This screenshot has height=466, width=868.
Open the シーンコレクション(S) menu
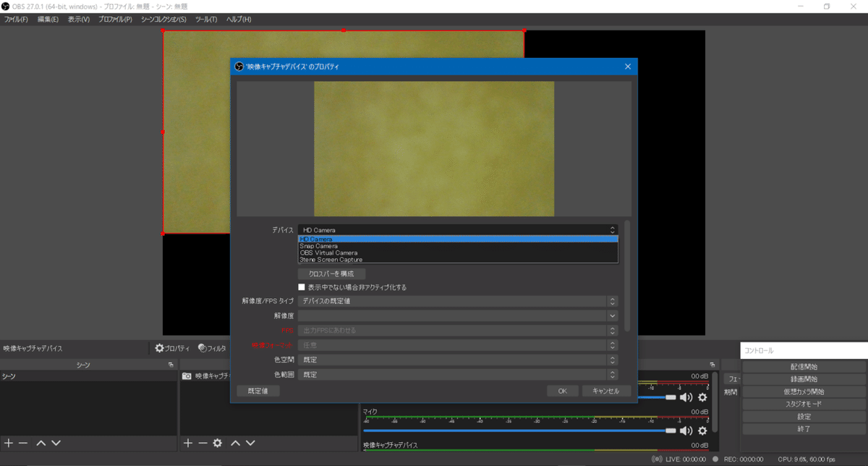[163, 19]
